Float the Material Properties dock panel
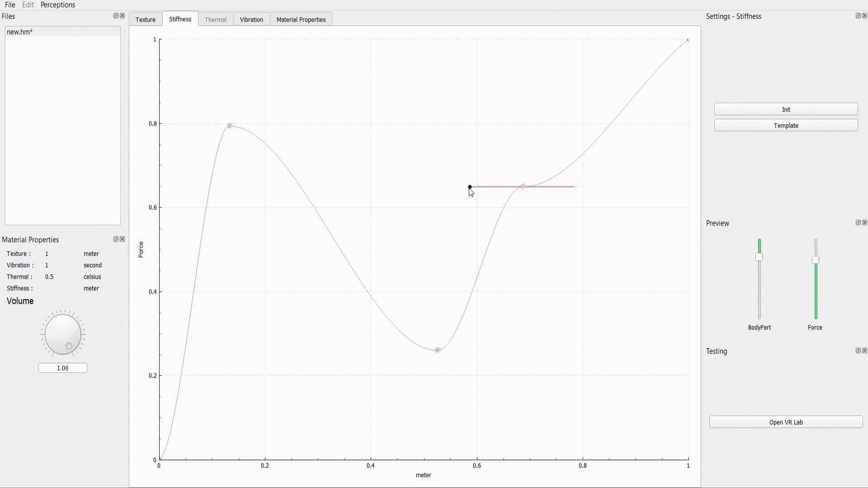Screen dimensions: 868x488 (x=116, y=239)
